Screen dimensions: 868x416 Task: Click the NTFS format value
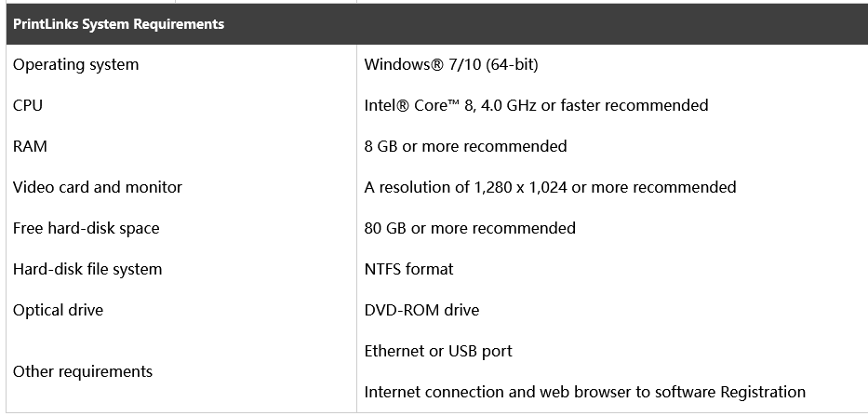408,269
